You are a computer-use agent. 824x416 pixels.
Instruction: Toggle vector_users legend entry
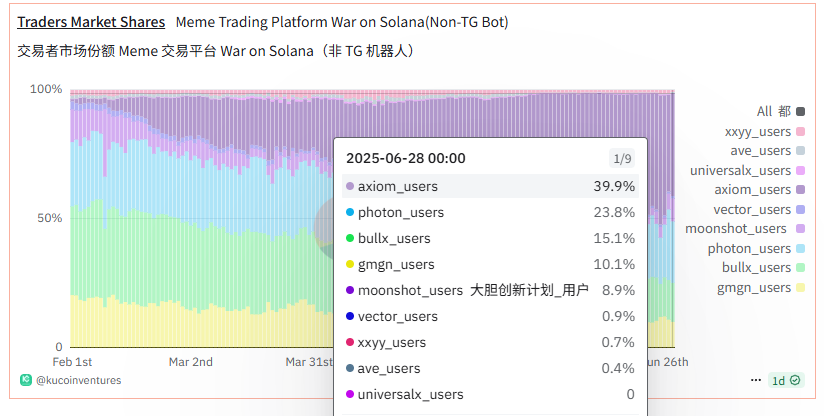coord(759,210)
